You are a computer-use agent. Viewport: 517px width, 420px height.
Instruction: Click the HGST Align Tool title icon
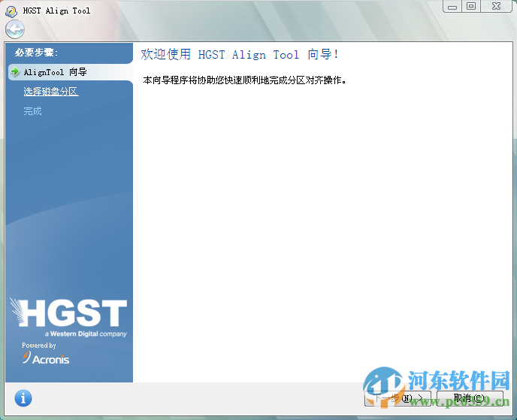[11, 11]
